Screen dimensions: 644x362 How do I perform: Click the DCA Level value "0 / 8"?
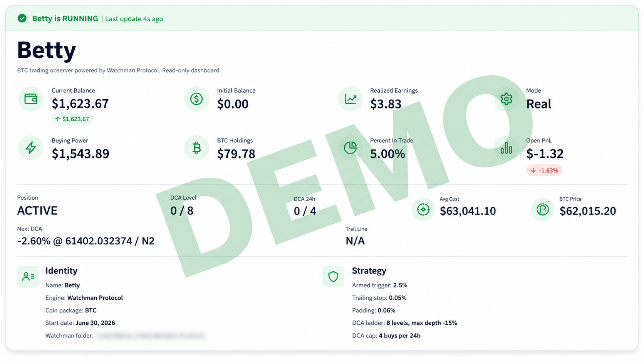tap(182, 211)
